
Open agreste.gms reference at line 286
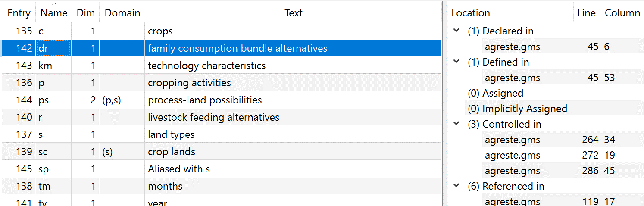coord(512,171)
